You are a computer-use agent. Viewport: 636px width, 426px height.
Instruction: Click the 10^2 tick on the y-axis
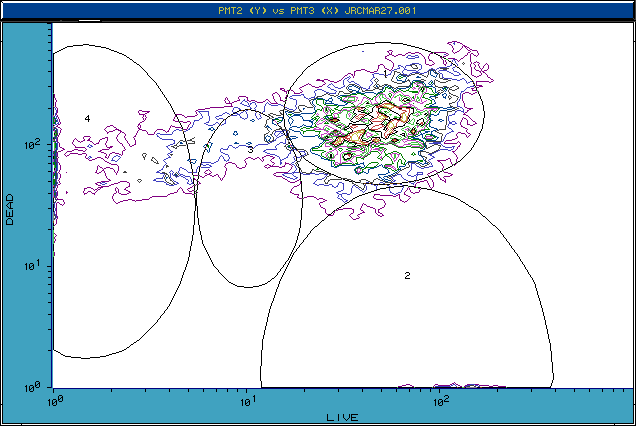[32, 144]
